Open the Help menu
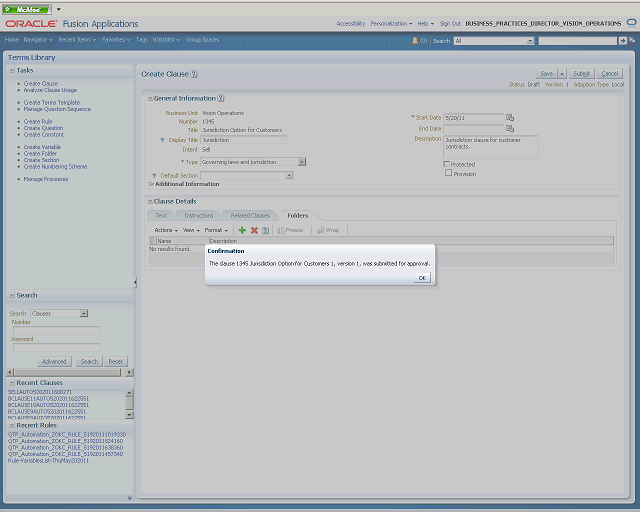This screenshot has width=640, height=512. [425, 24]
